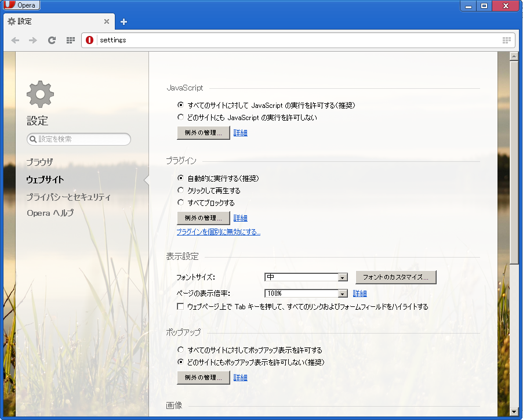
Task: Click the scrollbar up arrow
Action: tap(514, 56)
